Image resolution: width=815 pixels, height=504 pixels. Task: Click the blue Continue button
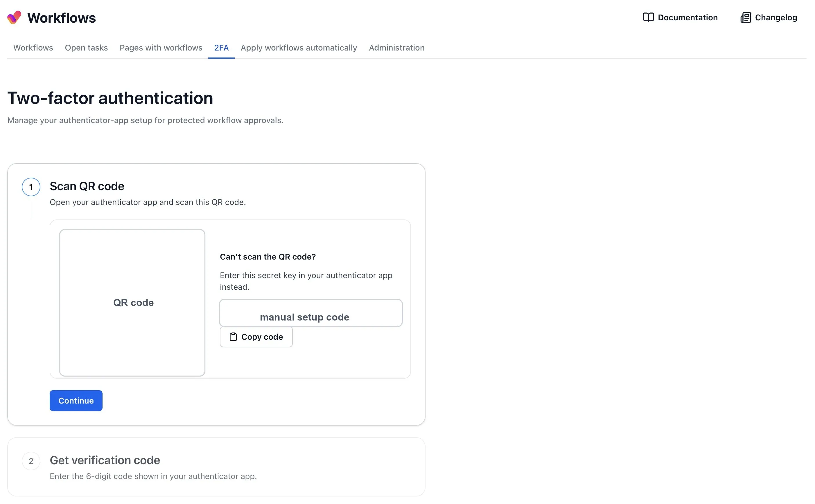coord(76,400)
